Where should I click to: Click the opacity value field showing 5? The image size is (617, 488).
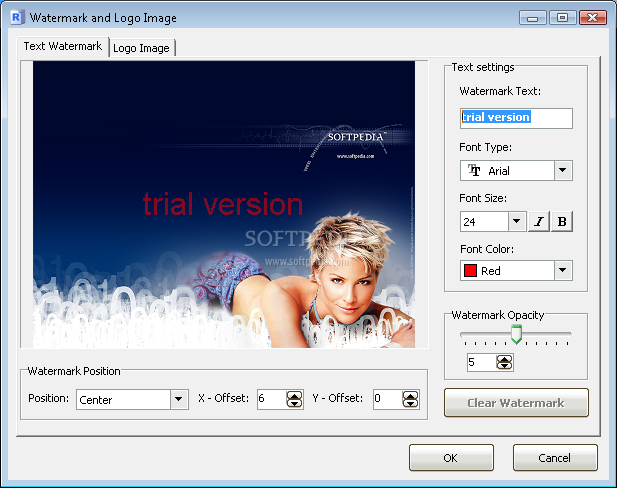(x=482, y=362)
